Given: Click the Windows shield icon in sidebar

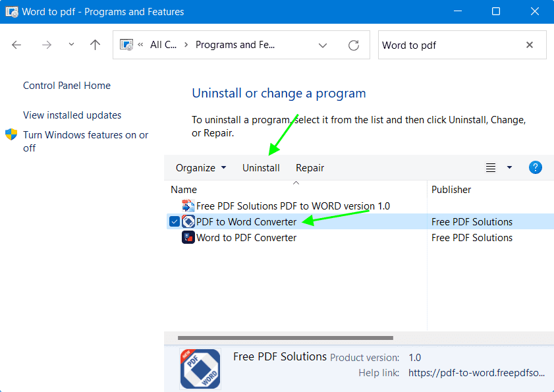Looking at the screenshot, I should (11, 134).
